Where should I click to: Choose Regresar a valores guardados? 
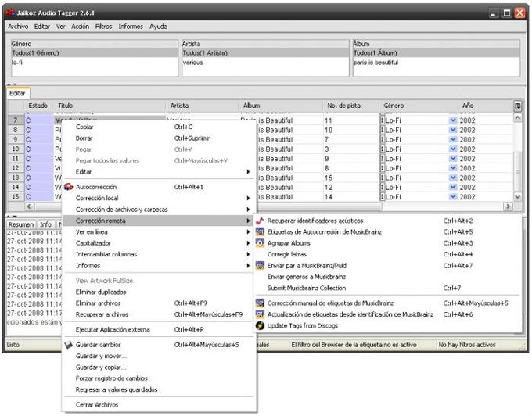159,389
